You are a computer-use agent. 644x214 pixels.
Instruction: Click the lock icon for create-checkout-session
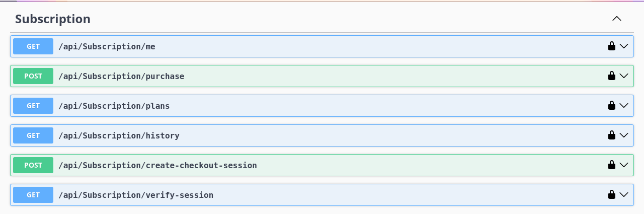(x=612, y=165)
